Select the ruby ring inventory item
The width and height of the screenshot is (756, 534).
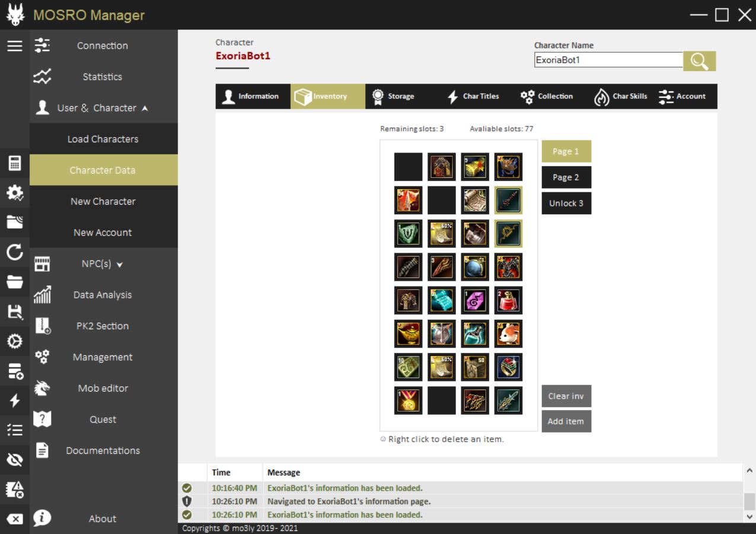[x=508, y=367]
